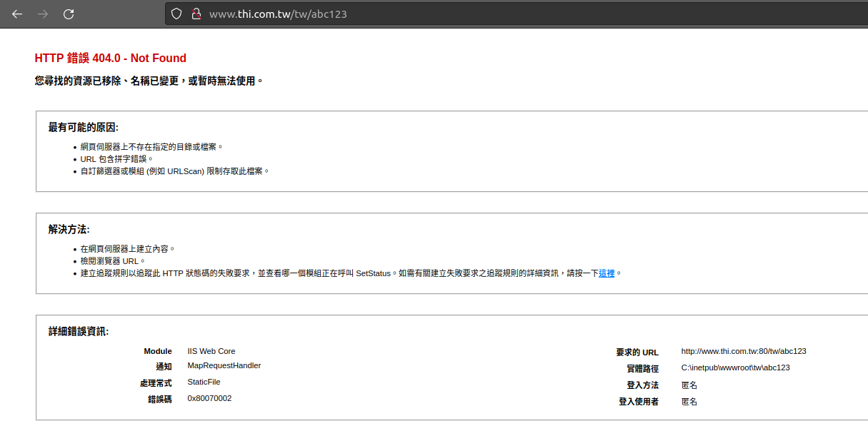Reload the current page
The height and width of the screenshot is (426, 868).
pos(69,14)
